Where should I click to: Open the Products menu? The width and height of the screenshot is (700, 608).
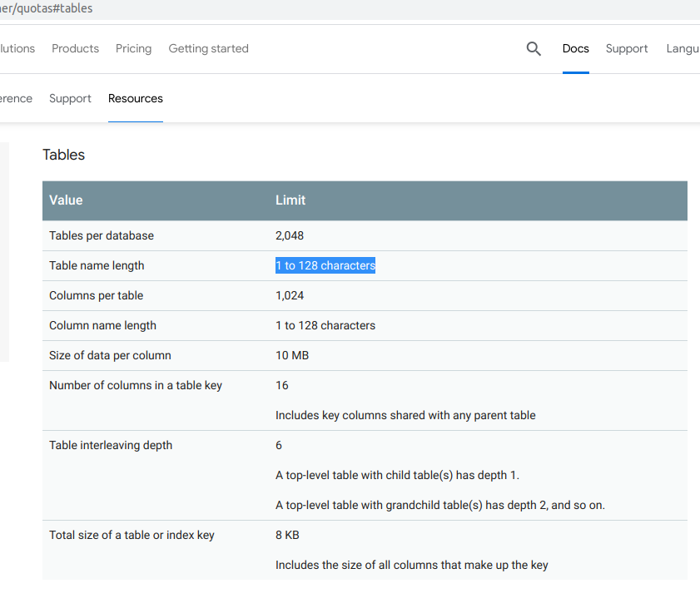(x=75, y=48)
